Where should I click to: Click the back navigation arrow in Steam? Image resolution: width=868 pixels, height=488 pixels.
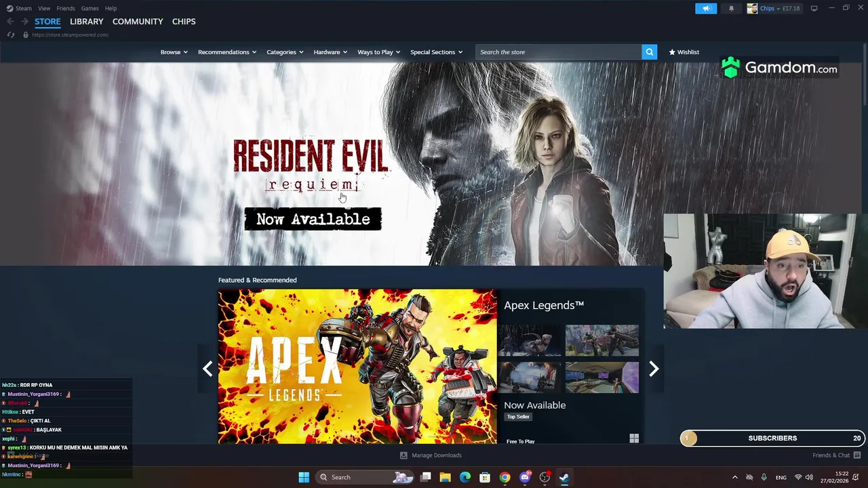point(10,22)
